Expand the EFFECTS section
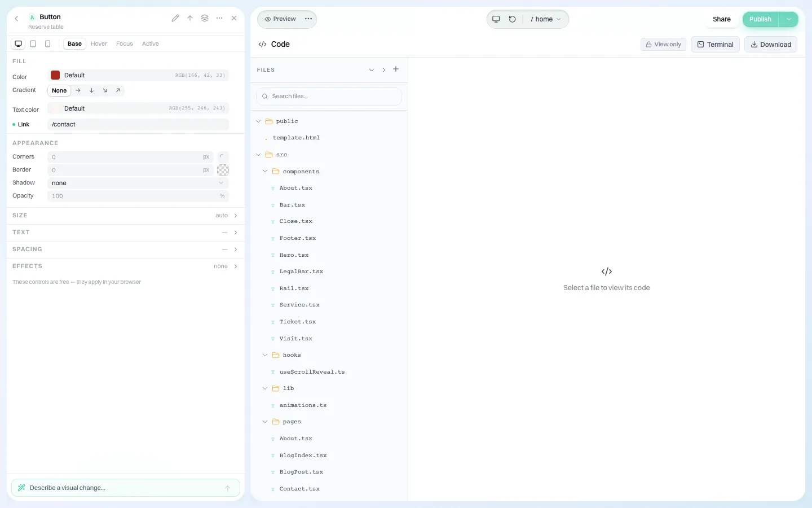Screen dimensions: 812x508 pyautogui.click(x=125, y=266)
